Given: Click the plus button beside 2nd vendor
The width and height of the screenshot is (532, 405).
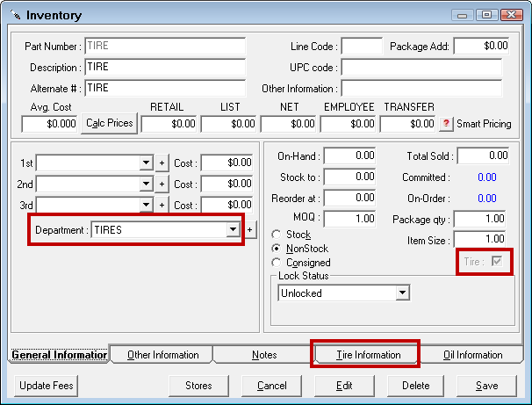Looking at the screenshot, I should coord(162,184).
